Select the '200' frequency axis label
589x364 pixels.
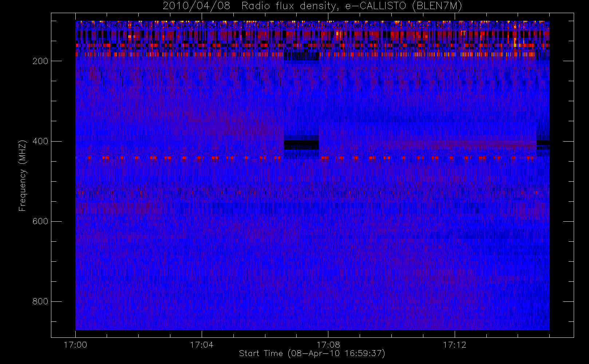(40, 61)
